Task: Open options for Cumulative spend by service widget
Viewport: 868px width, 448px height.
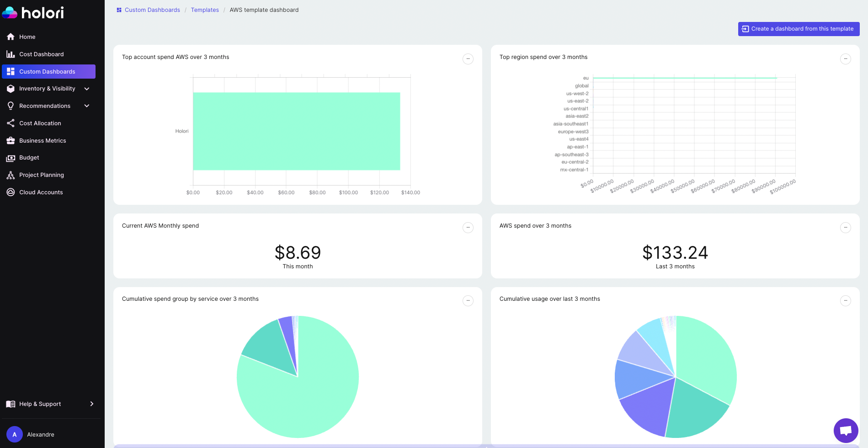Action: coord(468,301)
